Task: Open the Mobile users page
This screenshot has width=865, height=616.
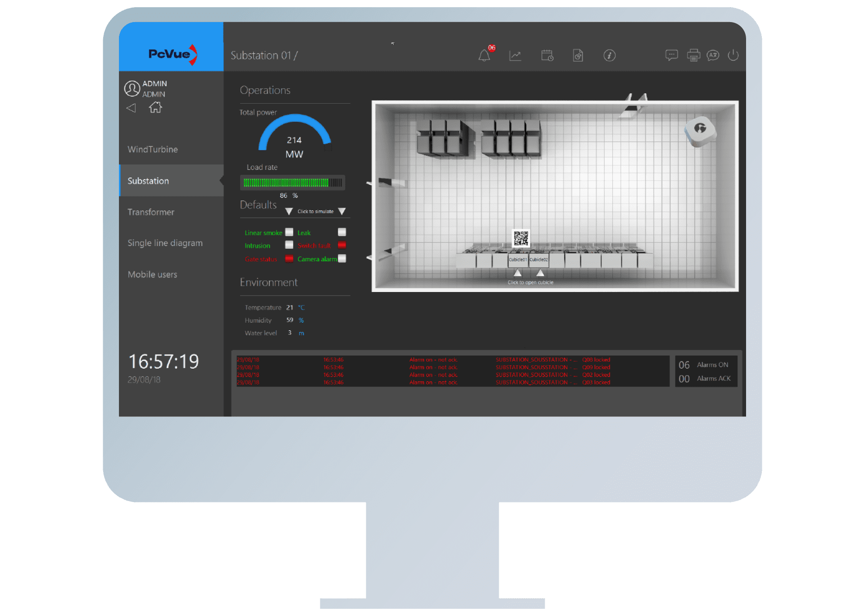Action: pyautogui.click(x=152, y=274)
